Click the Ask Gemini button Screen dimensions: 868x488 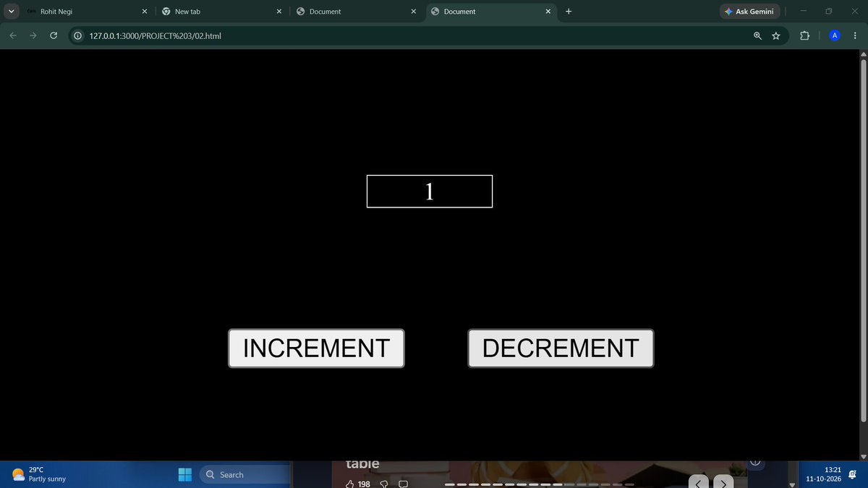pyautogui.click(x=749, y=12)
